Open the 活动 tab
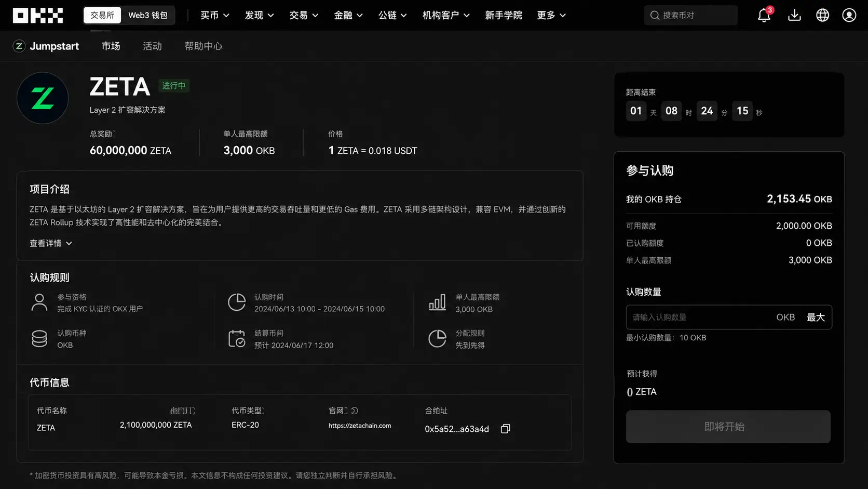The height and width of the screenshot is (489, 868). tap(152, 46)
